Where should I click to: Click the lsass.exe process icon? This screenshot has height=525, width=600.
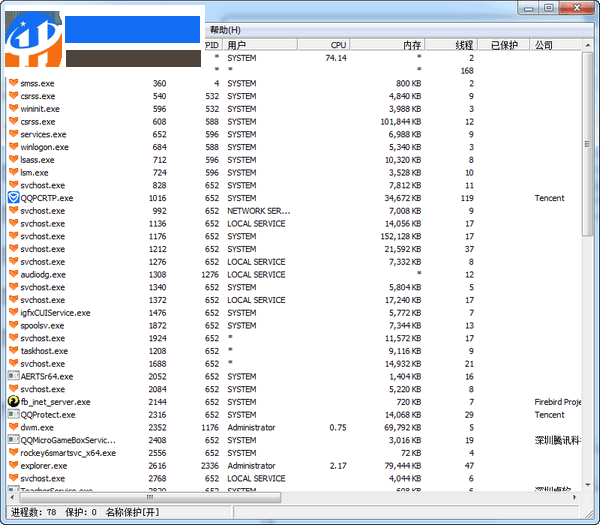13,159
